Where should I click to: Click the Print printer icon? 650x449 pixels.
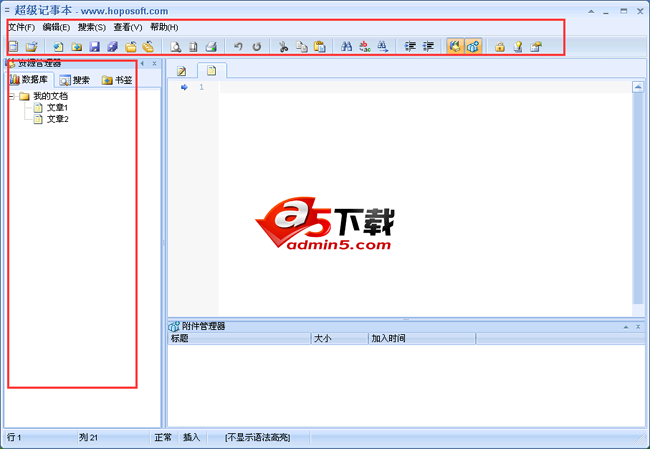click(x=211, y=46)
